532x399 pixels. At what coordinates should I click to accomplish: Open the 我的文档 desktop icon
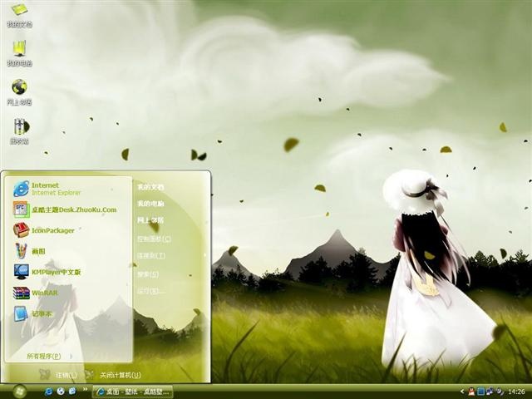point(19,15)
